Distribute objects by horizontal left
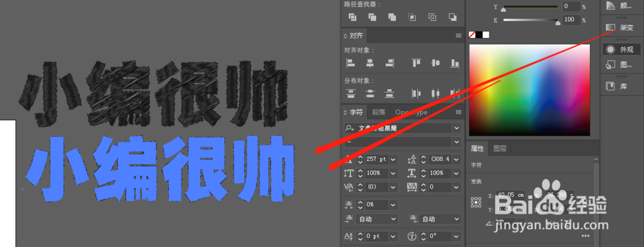The image size is (644, 247). pos(416,93)
